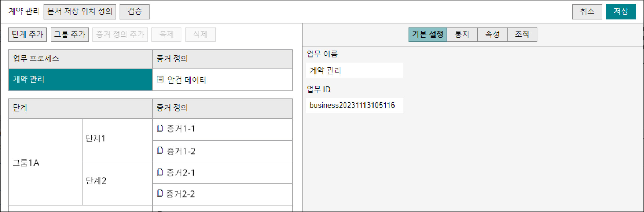This screenshot has height=212, width=644.
Task: Click 단계 추가 to add a step
Action: (x=28, y=35)
